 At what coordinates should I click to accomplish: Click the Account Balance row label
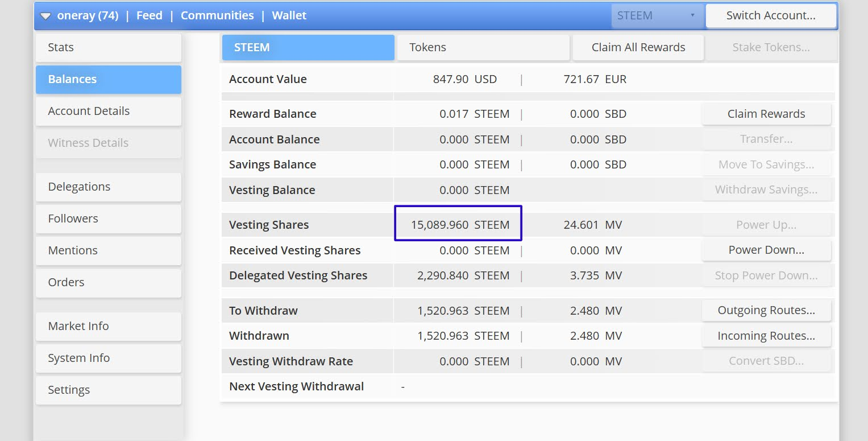click(275, 139)
